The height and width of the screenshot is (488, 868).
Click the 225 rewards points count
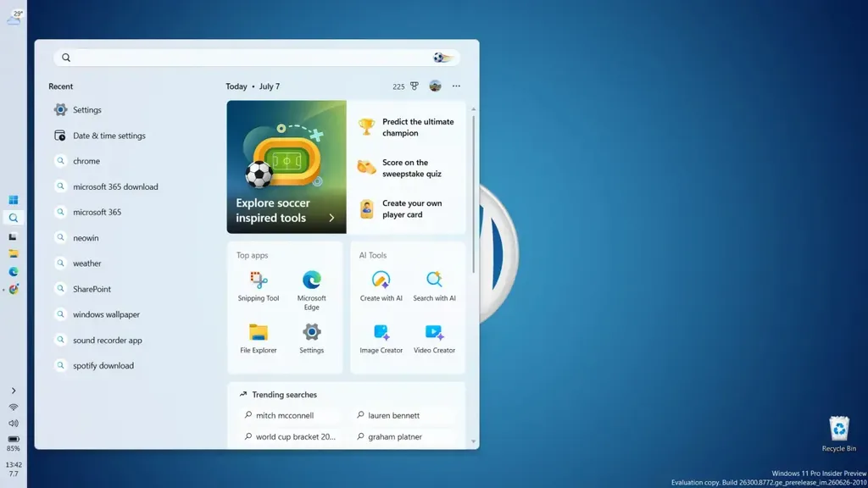pos(398,86)
